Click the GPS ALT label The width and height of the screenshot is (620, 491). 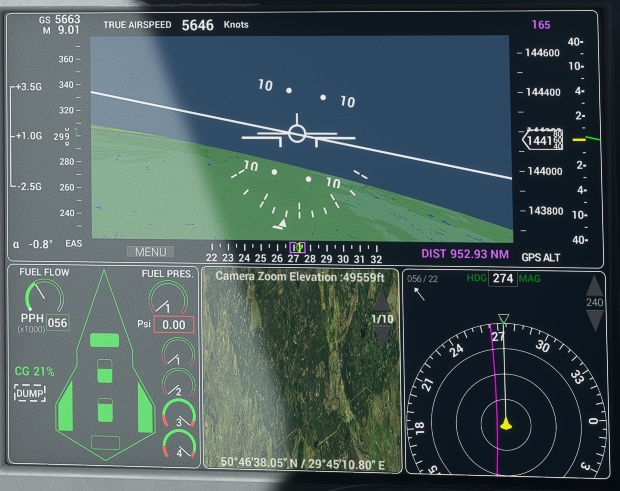(541, 257)
